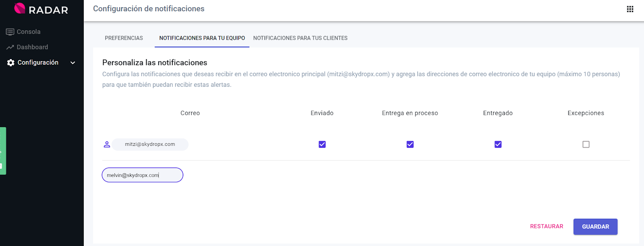Click the person icon beside mitzi@skydropx.com
The image size is (644, 246).
click(x=107, y=144)
